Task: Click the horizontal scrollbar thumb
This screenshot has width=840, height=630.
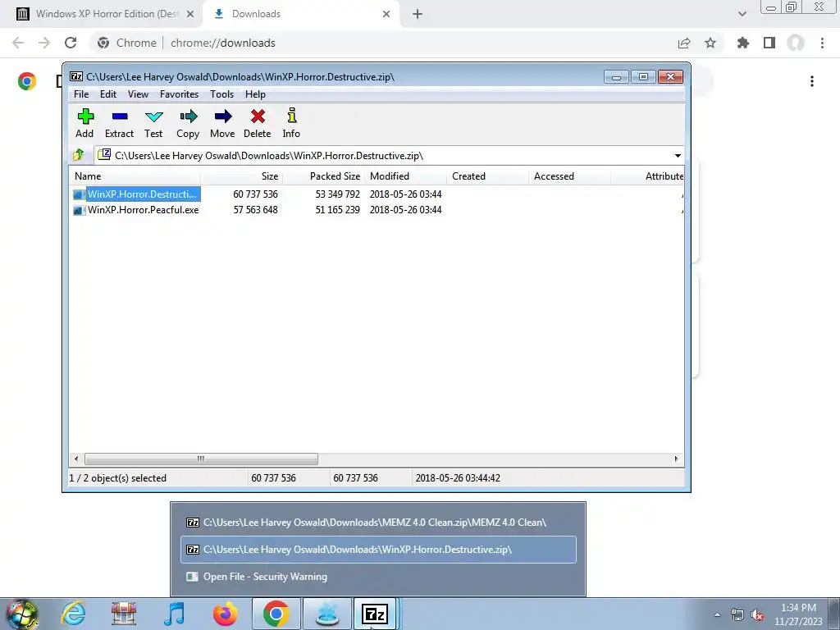Action: click(201, 459)
